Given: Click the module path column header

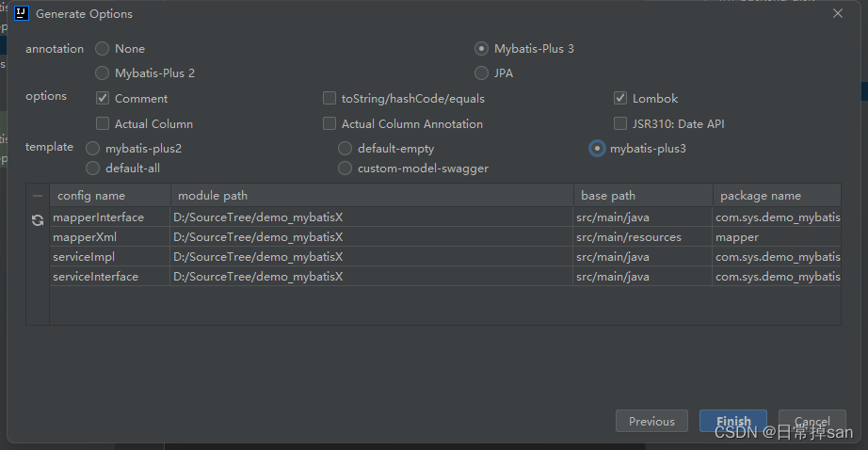Looking at the screenshot, I should point(372,196).
